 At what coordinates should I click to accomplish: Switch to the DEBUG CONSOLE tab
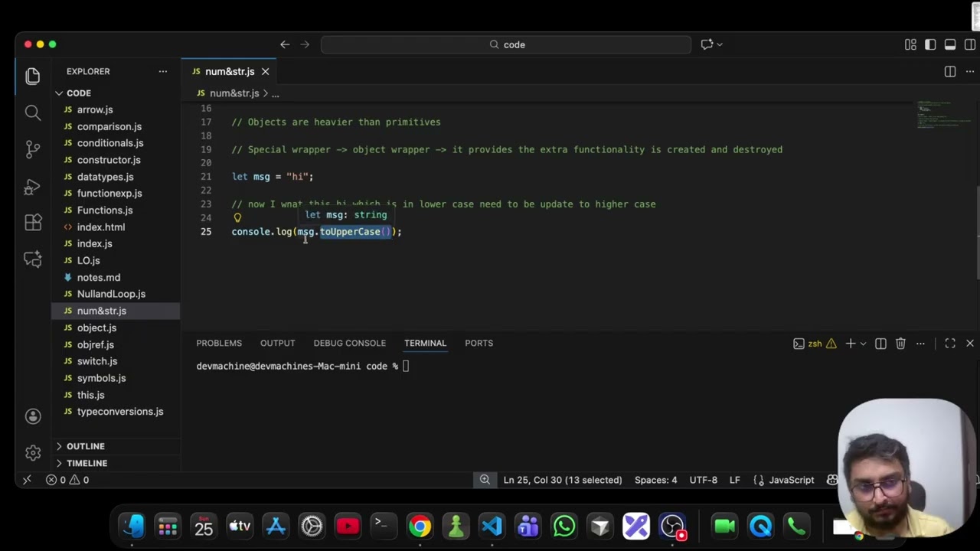click(349, 343)
